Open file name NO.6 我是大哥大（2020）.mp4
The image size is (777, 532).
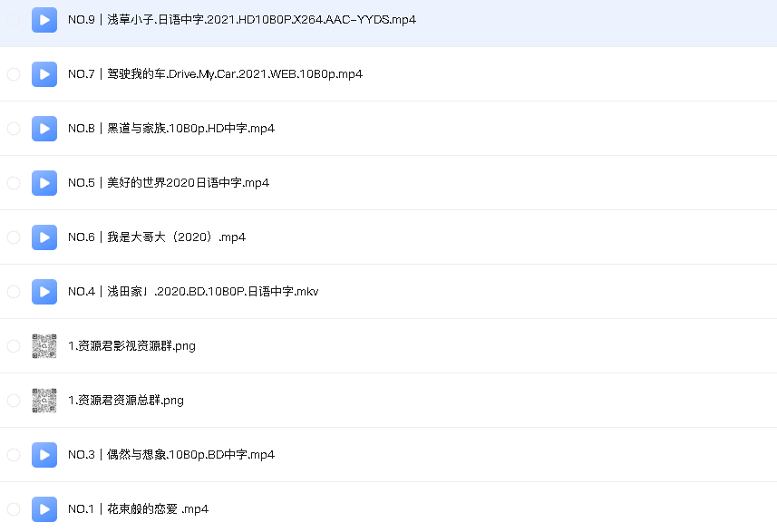(x=157, y=237)
